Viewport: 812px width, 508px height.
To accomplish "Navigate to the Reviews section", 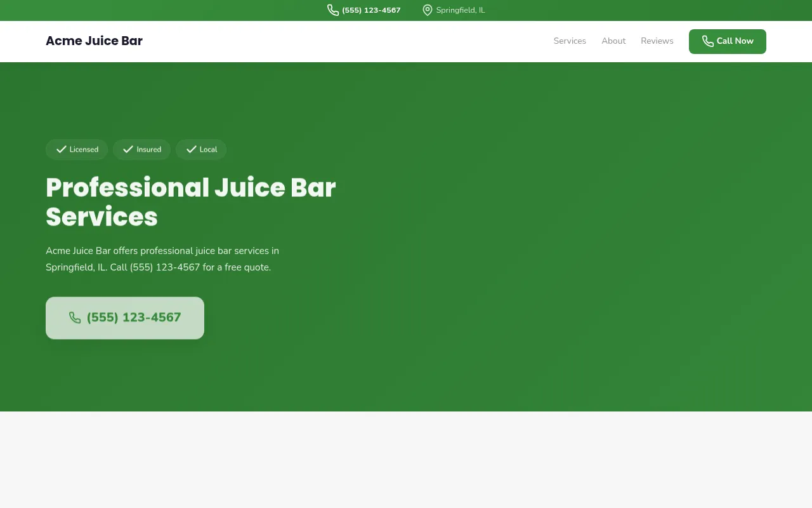I will tap(657, 41).
